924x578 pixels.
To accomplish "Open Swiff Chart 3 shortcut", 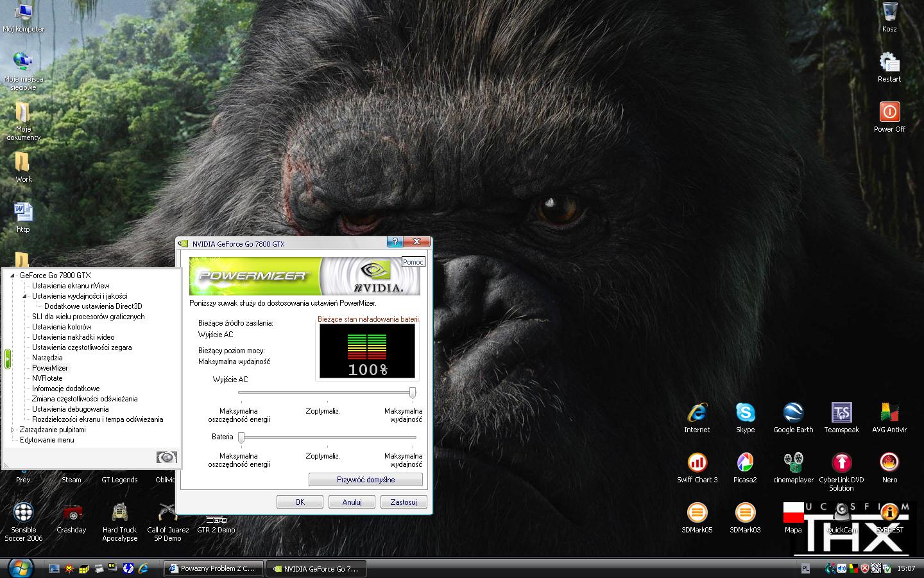I will tap(697, 468).
